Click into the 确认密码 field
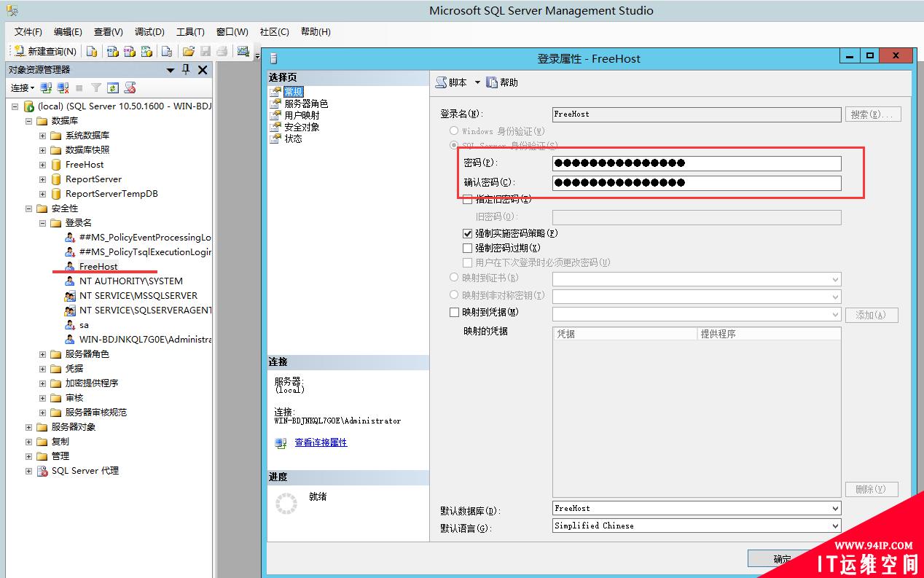 coord(697,182)
